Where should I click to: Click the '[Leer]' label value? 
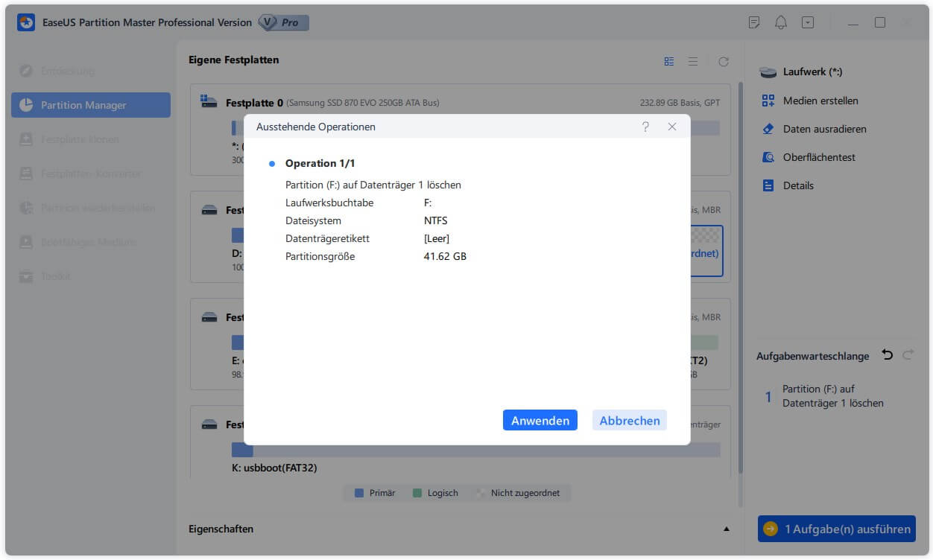(437, 238)
